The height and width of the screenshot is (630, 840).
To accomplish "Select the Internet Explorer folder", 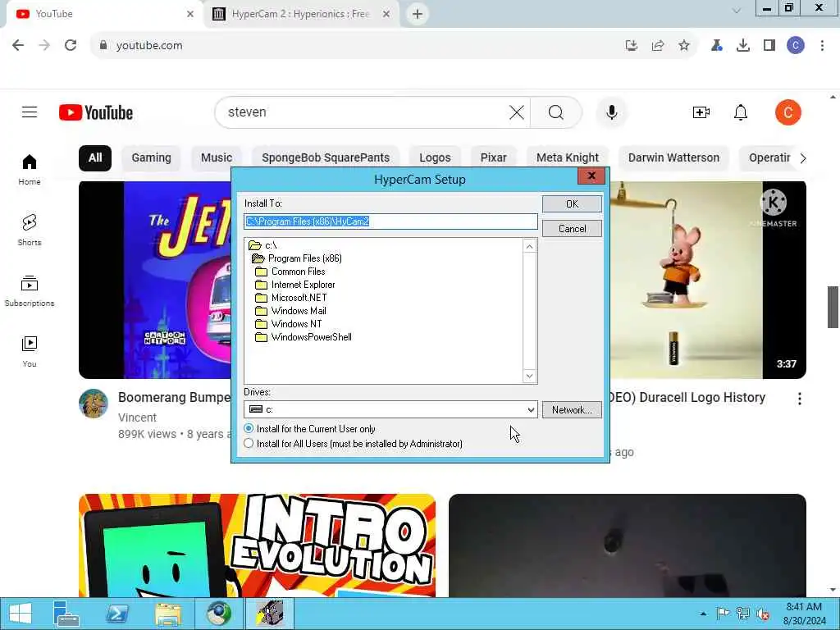I will (x=295, y=285).
